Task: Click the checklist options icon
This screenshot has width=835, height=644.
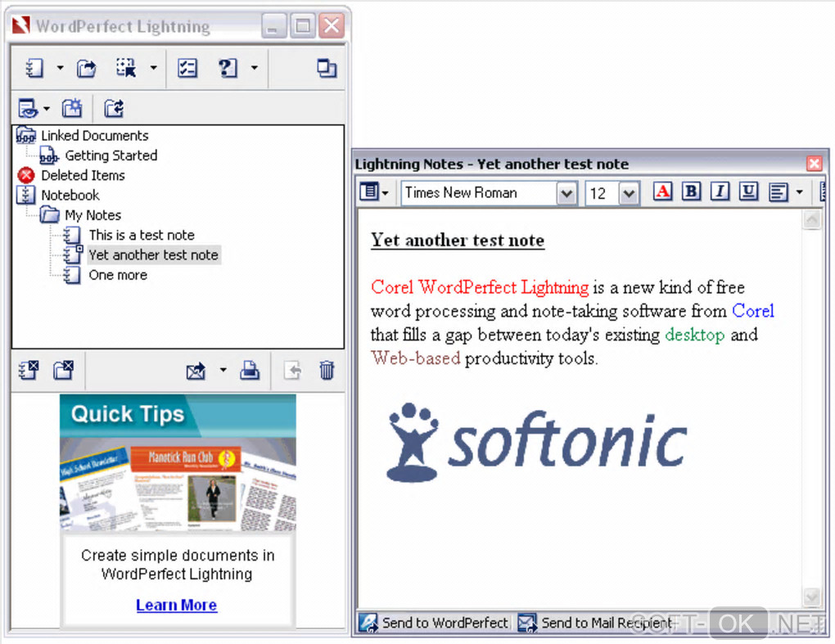Action: click(187, 68)
